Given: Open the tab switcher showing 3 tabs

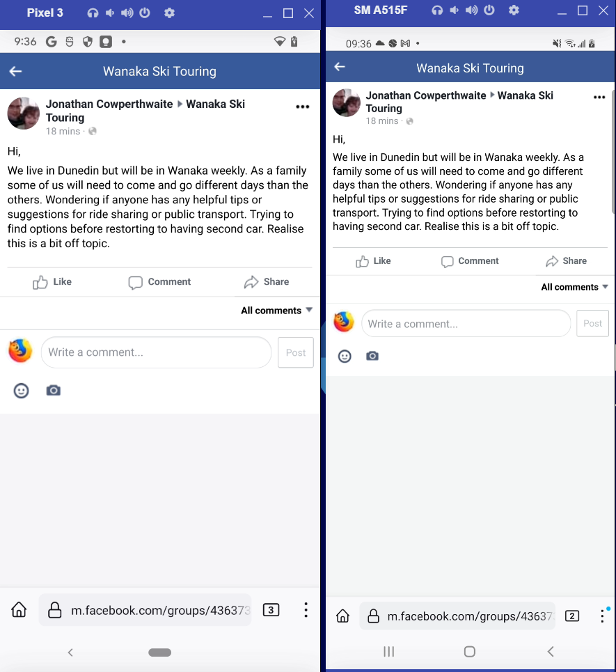Looking at the screenshot, I should [x=271, y=609].
